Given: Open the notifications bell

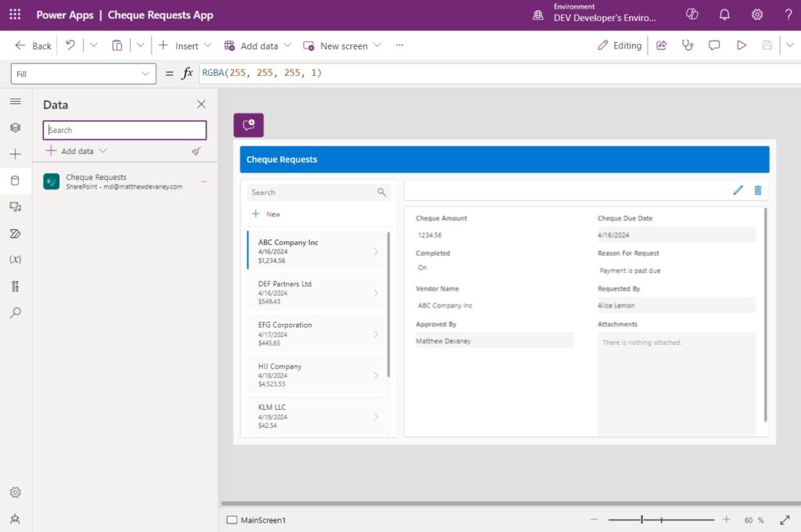Looking at the screenshot, I should [724, 14].
